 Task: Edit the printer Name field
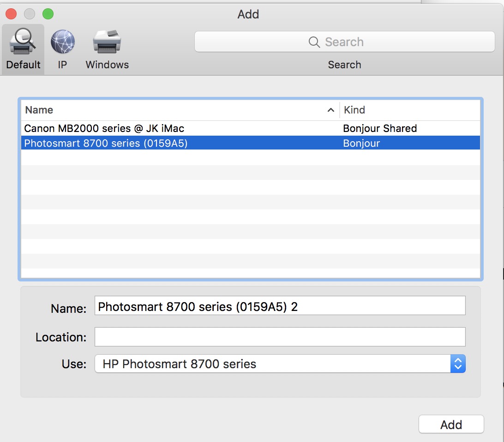280,305
